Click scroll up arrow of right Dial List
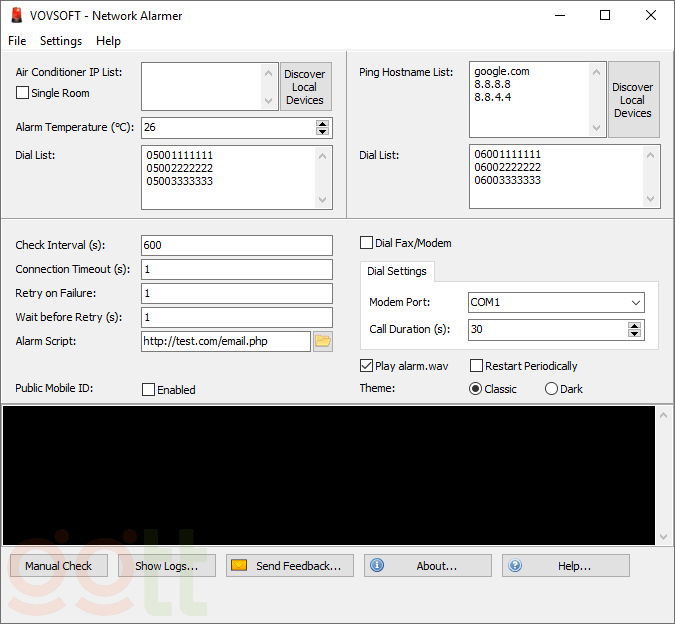Viewport: 675px width, 624px height. tap(650, 155)
